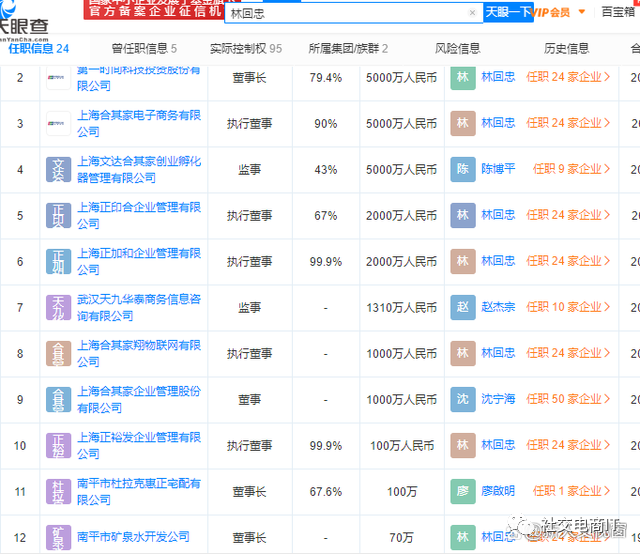Image resolution: width=640 pixels, height=554 pixels.
Task: Click the logo icon of 上海合其家翔物联网有限公司
Action: point(58,354)
